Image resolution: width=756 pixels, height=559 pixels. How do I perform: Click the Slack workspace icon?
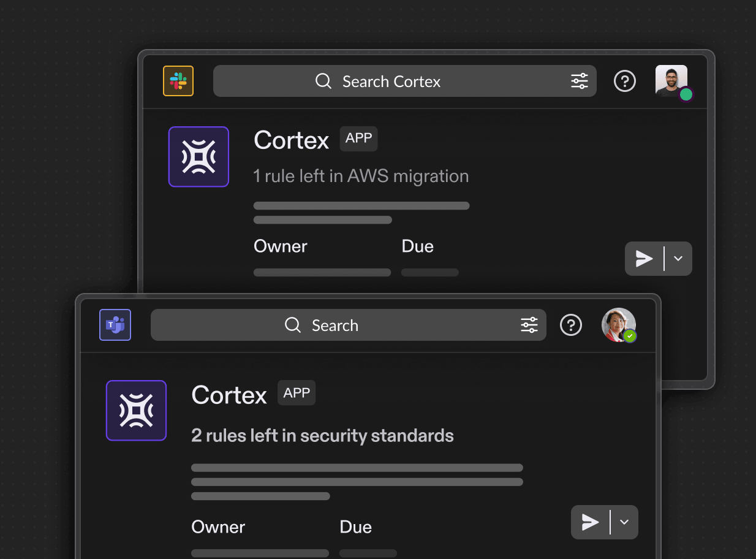(x=178, y=80)
